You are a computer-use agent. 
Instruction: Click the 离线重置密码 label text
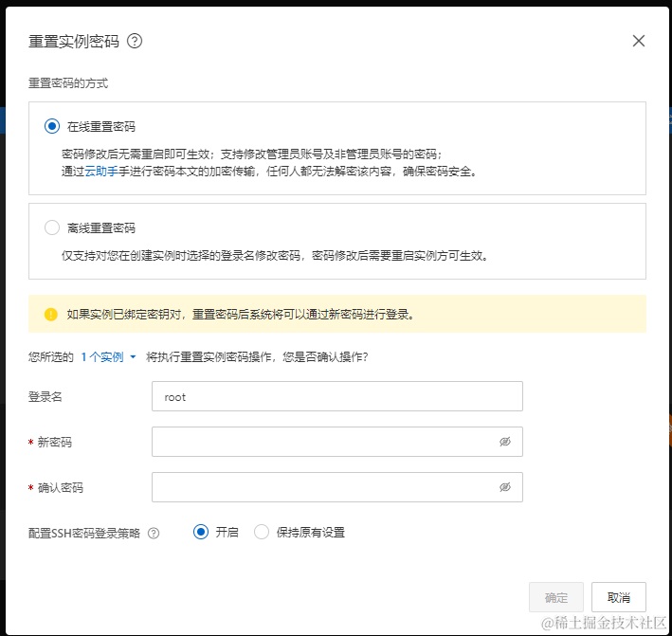(101, 228)
